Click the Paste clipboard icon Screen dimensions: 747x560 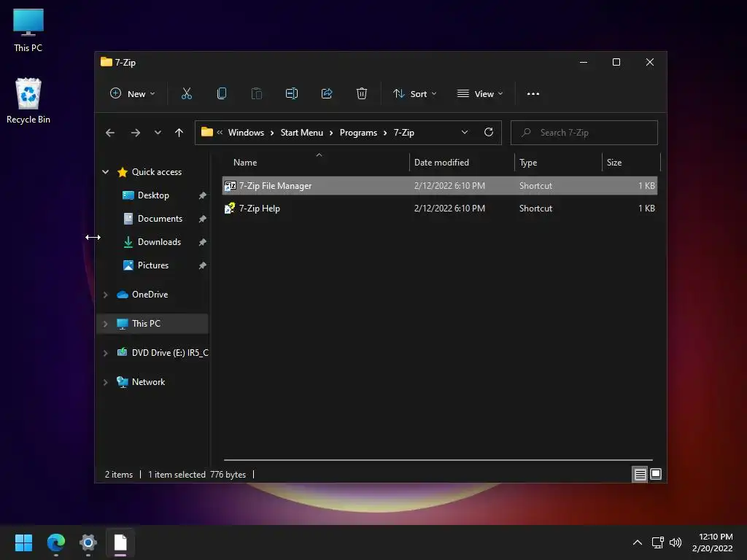[x=256, y=94]
